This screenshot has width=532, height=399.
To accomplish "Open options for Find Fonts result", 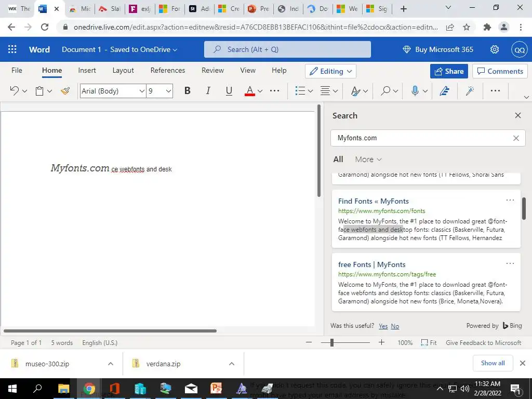I will [510, 200].
